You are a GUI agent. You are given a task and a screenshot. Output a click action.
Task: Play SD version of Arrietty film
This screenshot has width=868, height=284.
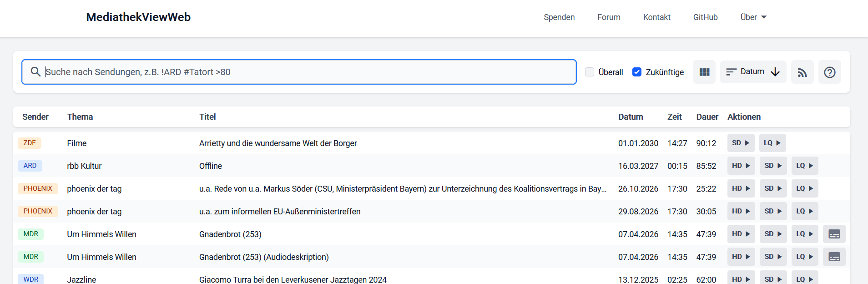point(741,143)
